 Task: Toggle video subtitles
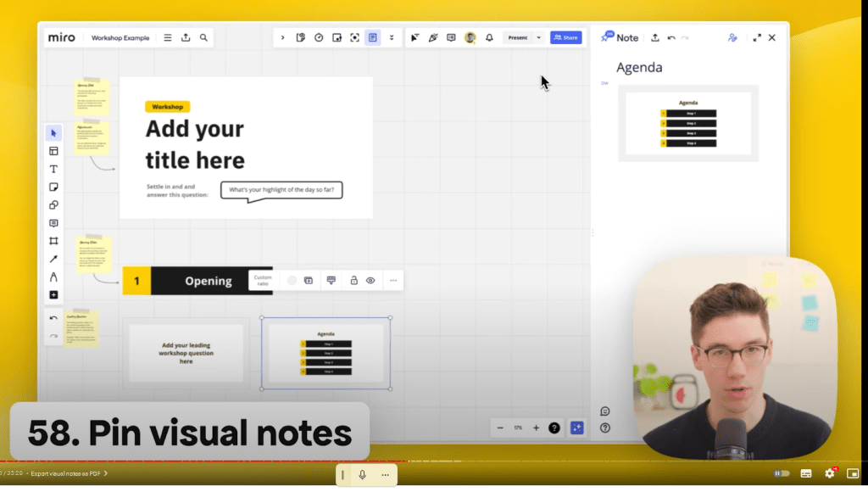pyautogui.click(x=806, y=473)
